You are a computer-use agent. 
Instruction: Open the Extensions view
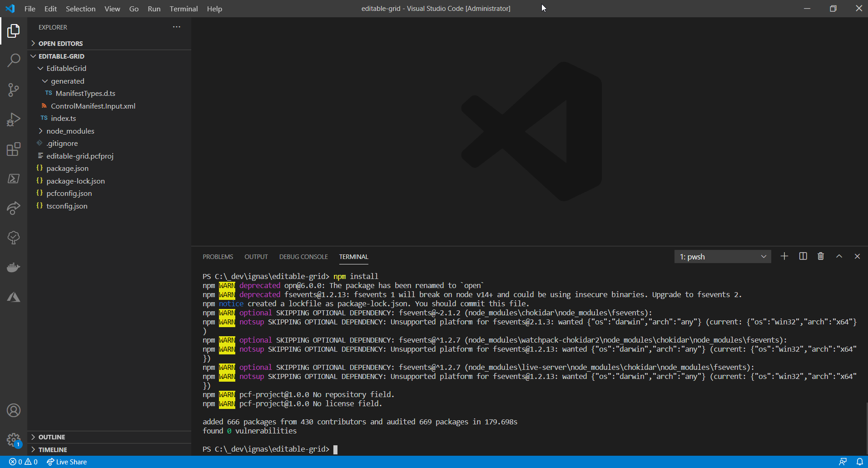(14, 149)
